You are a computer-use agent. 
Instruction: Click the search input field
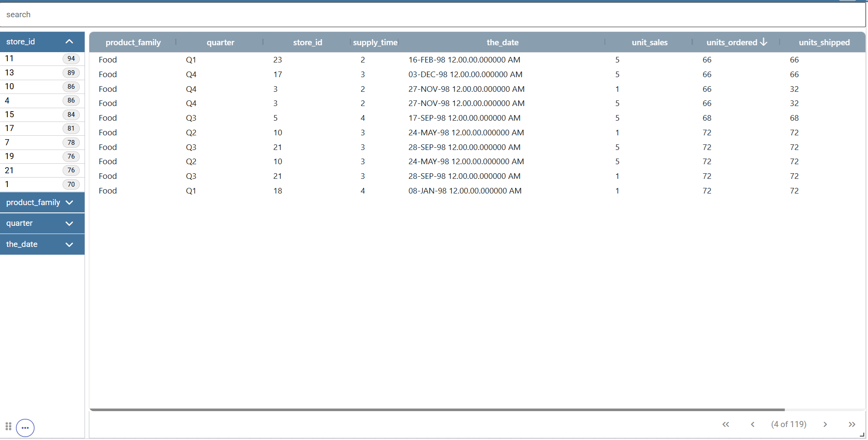[433, 15]
